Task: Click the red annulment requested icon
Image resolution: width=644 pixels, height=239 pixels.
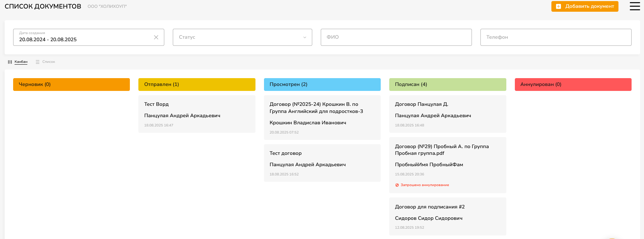Action: [397, 185]
